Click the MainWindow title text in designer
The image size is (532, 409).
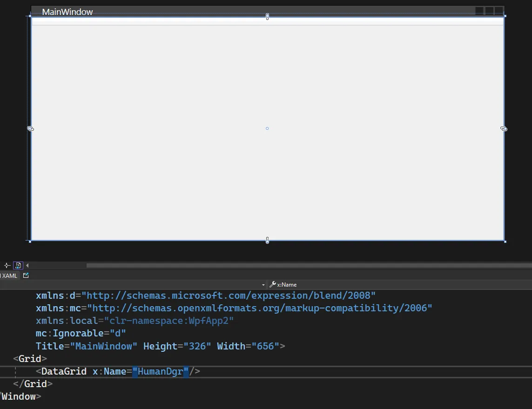(x=67, y=12)
